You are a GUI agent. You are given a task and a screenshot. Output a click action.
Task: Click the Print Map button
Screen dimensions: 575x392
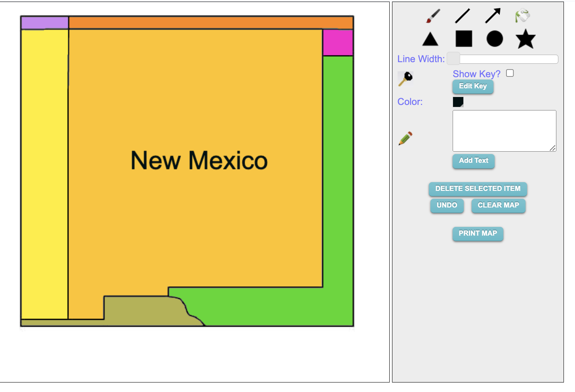[478, 234]
